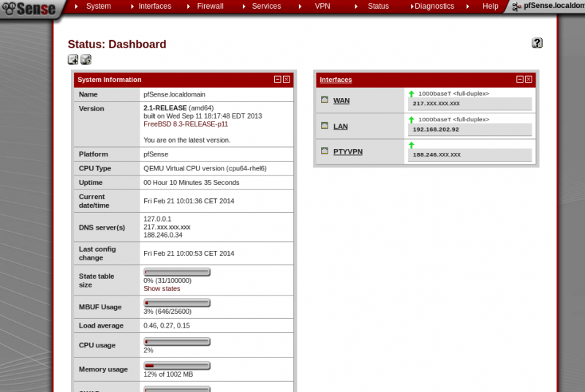
Task: Click the QEMU Virtual CPU version text
Action: (x=205, y=169)
